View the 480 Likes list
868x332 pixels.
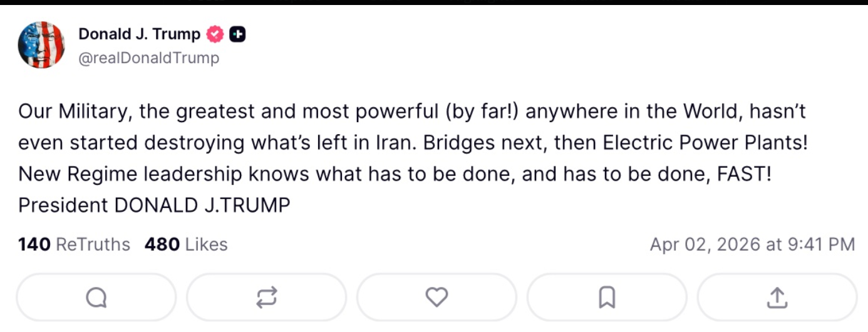point(186,244)
